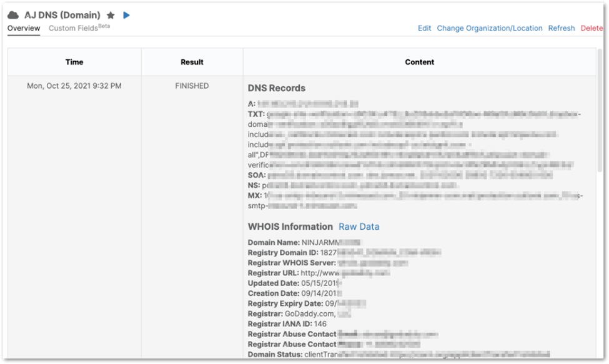The width and height of the screenshot is (609, 364).
Task: Select the FINISHED result entry
Action: point(191,86)
